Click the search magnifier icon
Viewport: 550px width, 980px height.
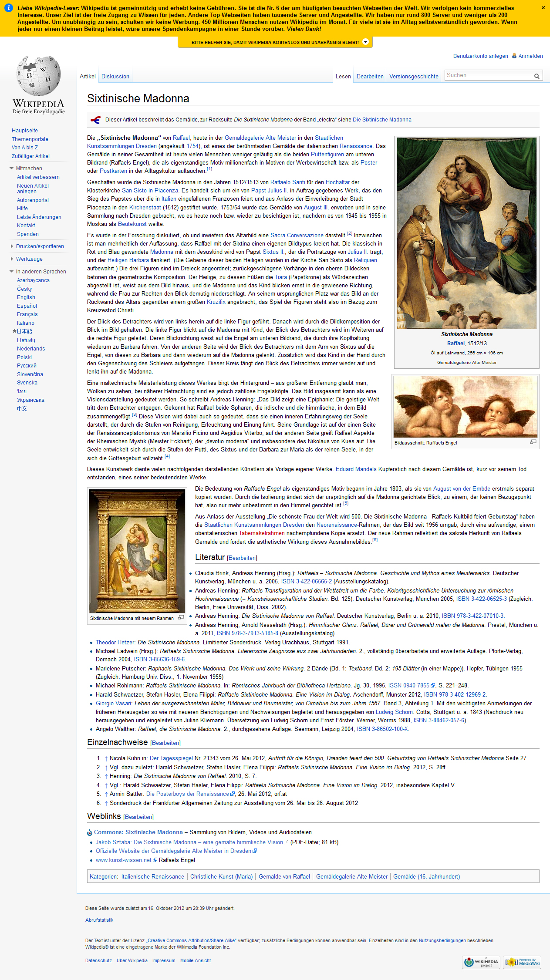coord(537,76)
